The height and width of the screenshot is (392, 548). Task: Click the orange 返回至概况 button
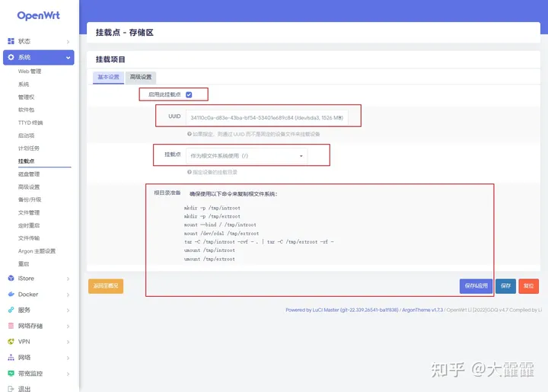click(106, 286)
